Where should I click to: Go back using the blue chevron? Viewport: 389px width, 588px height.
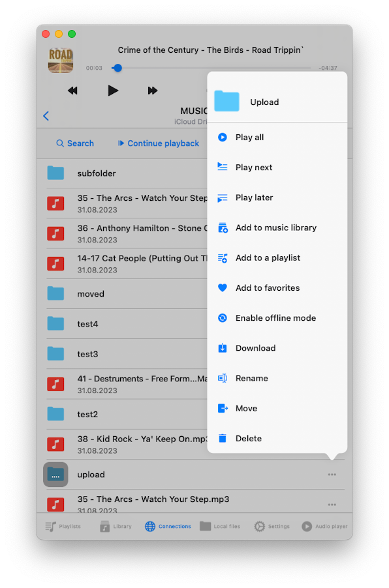[x=46, y=116]
